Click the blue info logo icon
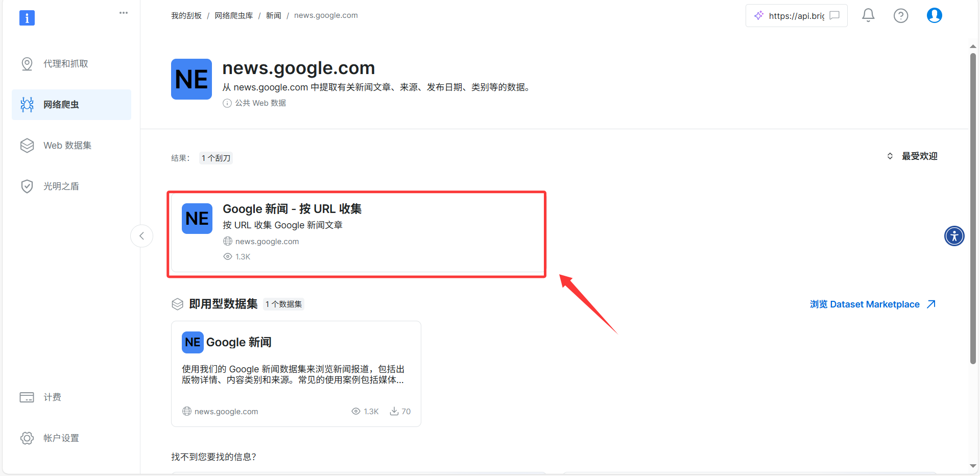 pyautogui.click(x=27, y=18)
